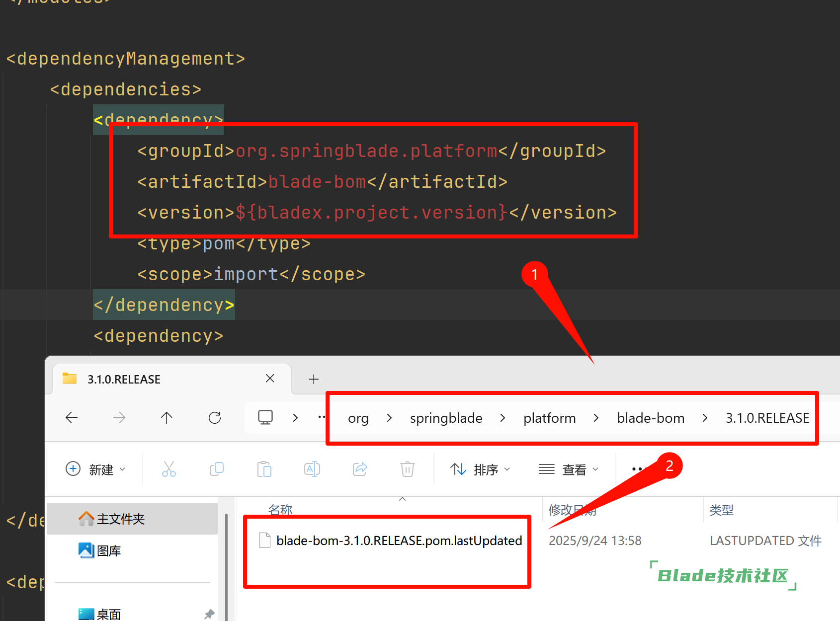Screen dimensions: 840x621
Task: Unpin Desktop using the pin icon
Action: (x=209, y=614)
